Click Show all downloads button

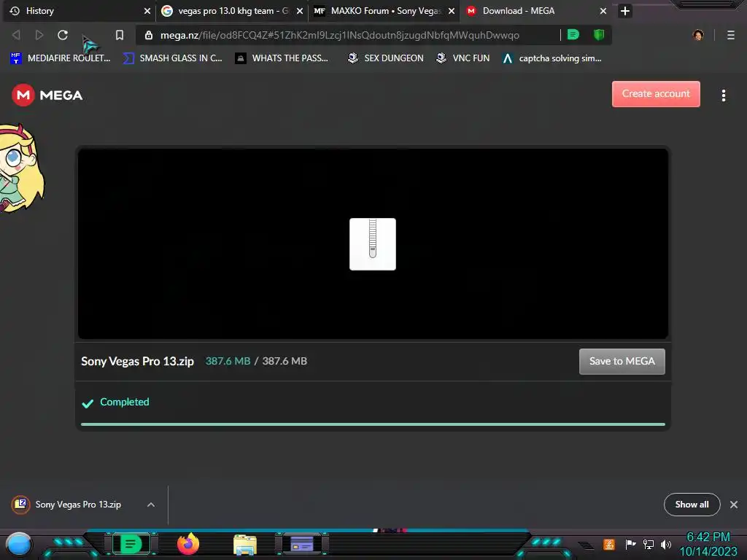pyautogui.click(x=692, y=505)
